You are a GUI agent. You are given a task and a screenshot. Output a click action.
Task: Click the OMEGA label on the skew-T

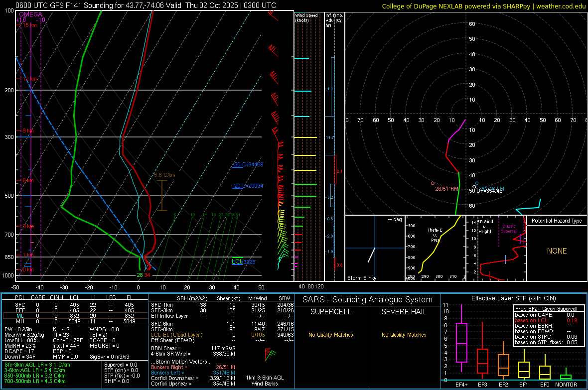(31, 14)
